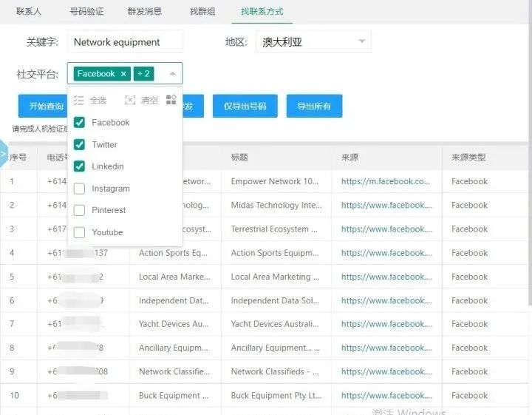Click the keyword field with Network equipment
This screenshot has width=532, height=415.
[x=125, y=42]
